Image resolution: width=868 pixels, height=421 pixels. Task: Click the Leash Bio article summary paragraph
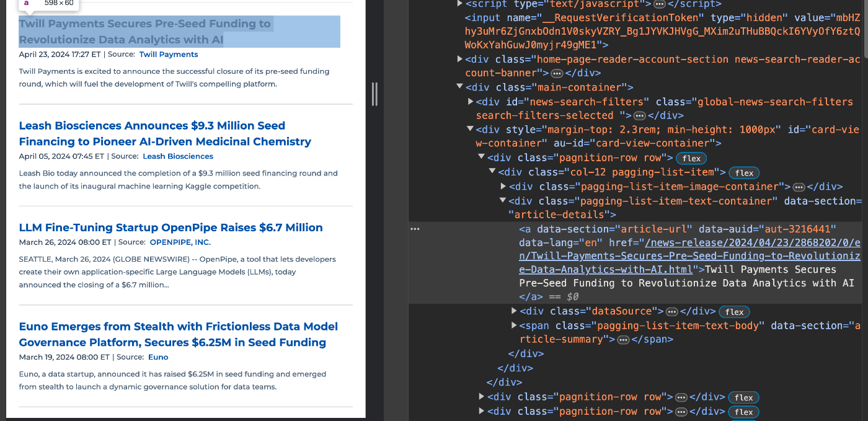(x=179, y=180)
